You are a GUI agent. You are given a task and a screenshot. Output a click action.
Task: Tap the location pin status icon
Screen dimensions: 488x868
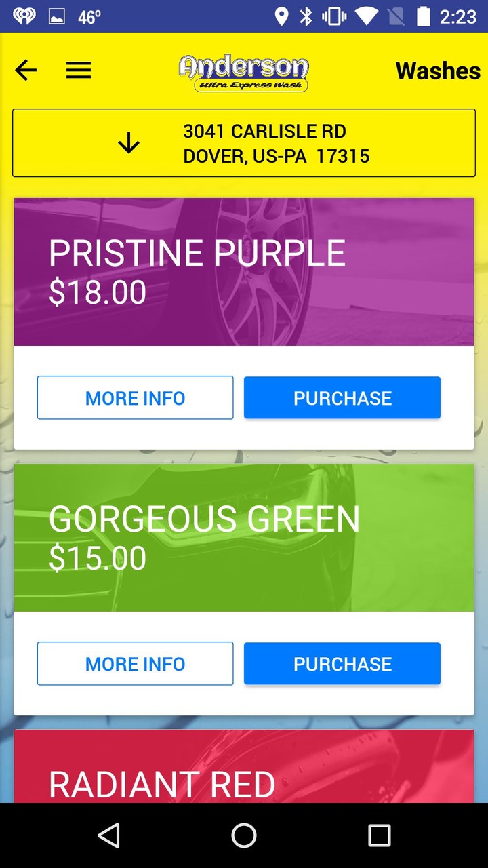coord(281,16)
